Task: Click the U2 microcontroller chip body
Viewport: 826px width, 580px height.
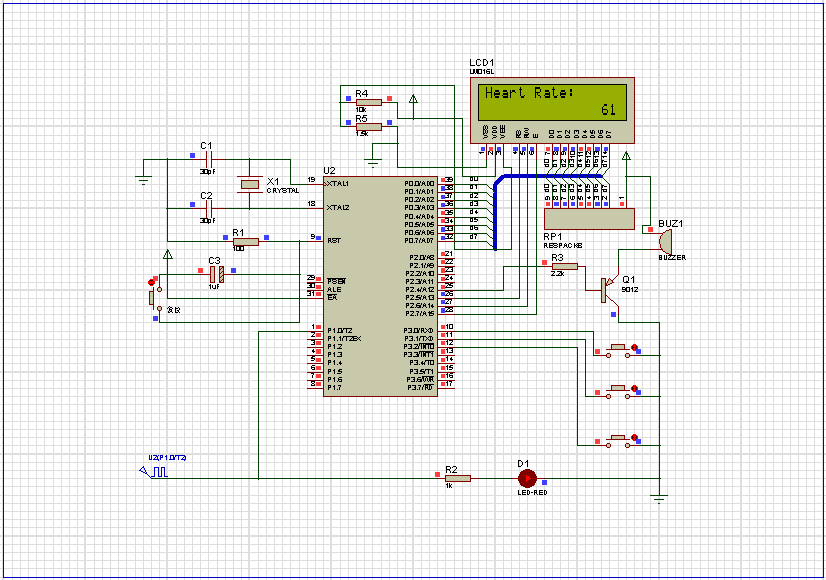Action: (x=380, y=286)
